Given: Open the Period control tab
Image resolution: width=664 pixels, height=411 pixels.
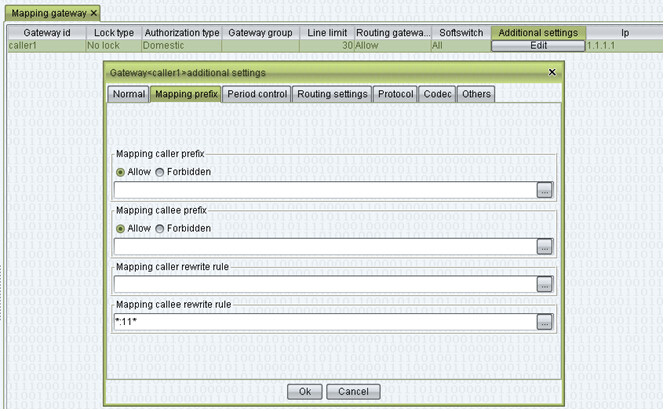Looking at the screenshot, I should tap(257, 94).
